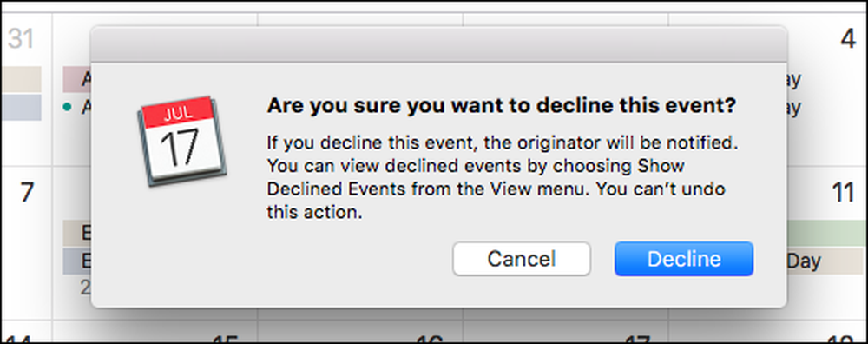The image size is (868, 344).
Task: Open the blue event B beside day 7
Action: (77, 261)
